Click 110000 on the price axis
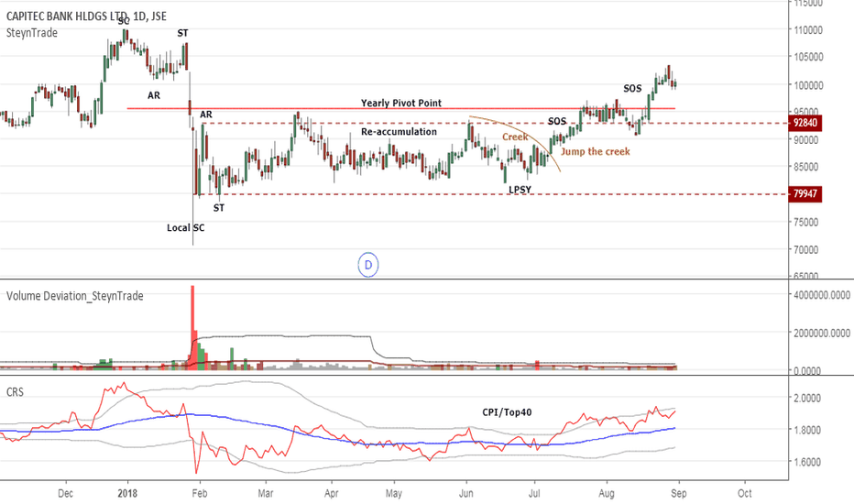The height and width of the screenshot is (504, 854). coord(808,30)
